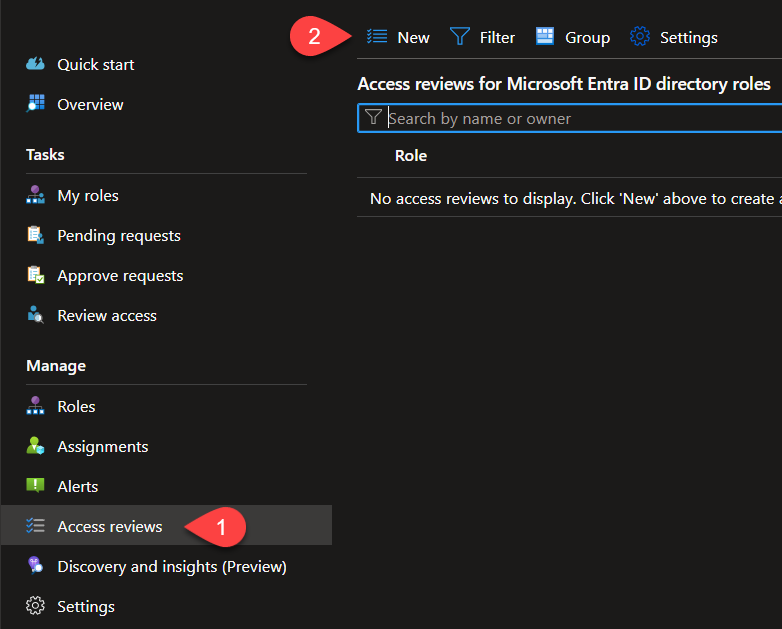
Task: Open Approve requests
Action: 120,276
